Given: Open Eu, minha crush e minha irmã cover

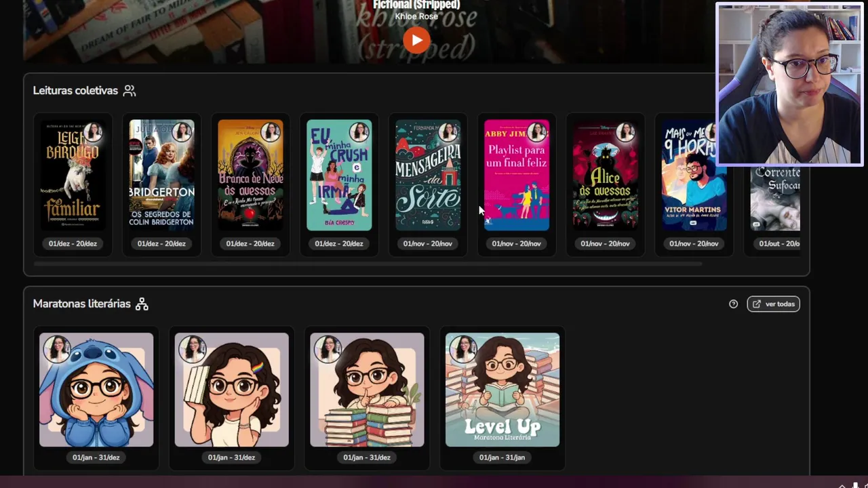Looking at the screenshot, I should [339, 176].
